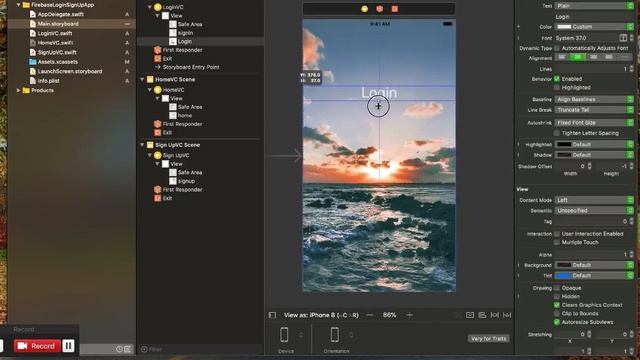The width and height of the screenshot is (640, 360).
Task: Toggle User Interaction Enabled checkbox
Action: pyautogui.click(x=557, y=234)
